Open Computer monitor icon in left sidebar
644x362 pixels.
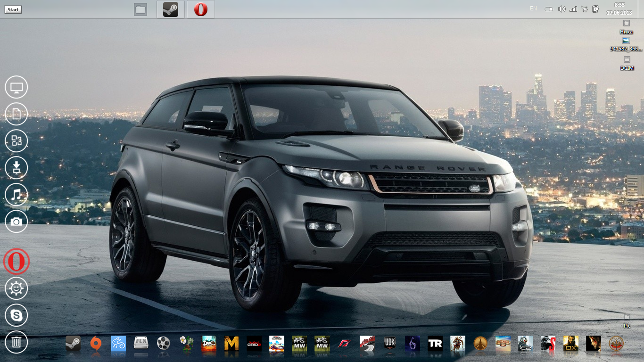(17, 87)
